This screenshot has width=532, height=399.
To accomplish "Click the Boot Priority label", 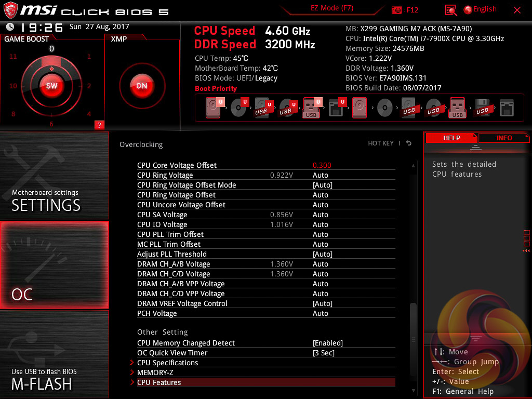I will pyautogui.click(x=216, y=88).
